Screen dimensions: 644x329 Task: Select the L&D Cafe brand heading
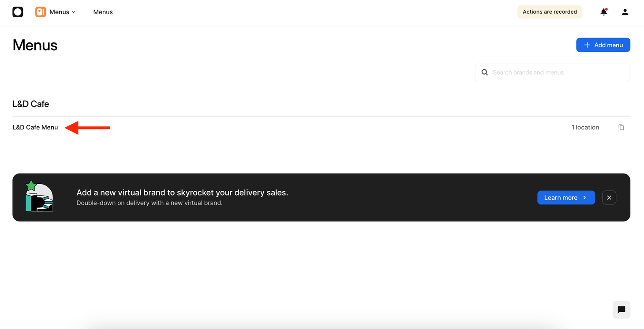tap(31, 104)
